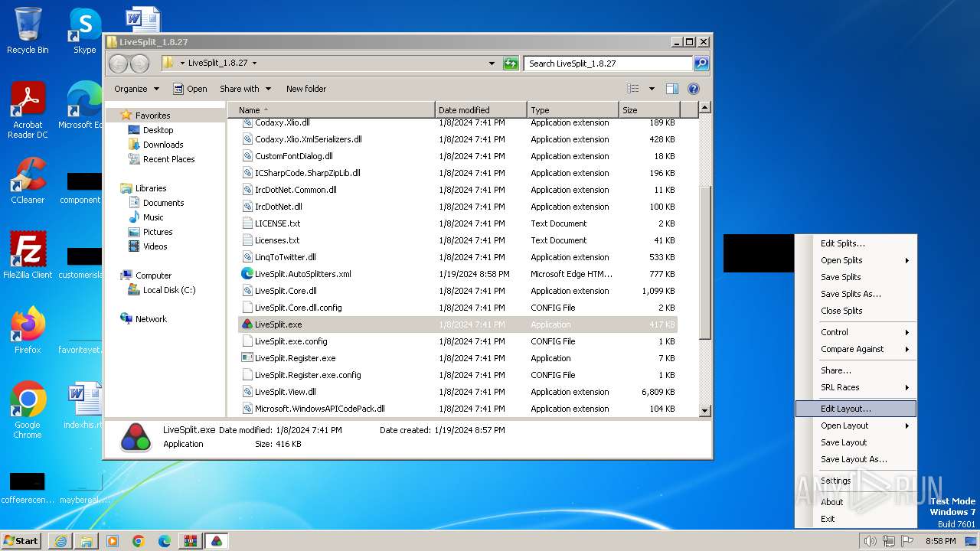Open Settings from context menu

tap(856, 481)
